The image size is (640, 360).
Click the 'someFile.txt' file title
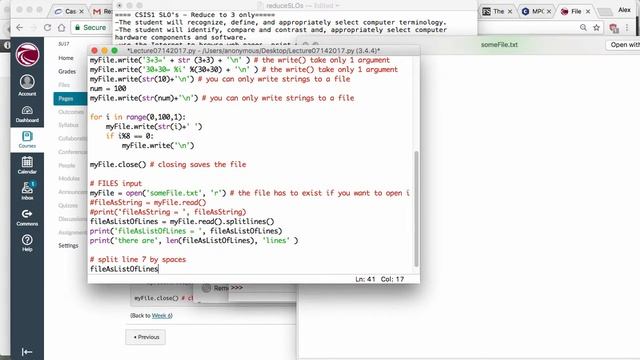(x=499, y=44)
